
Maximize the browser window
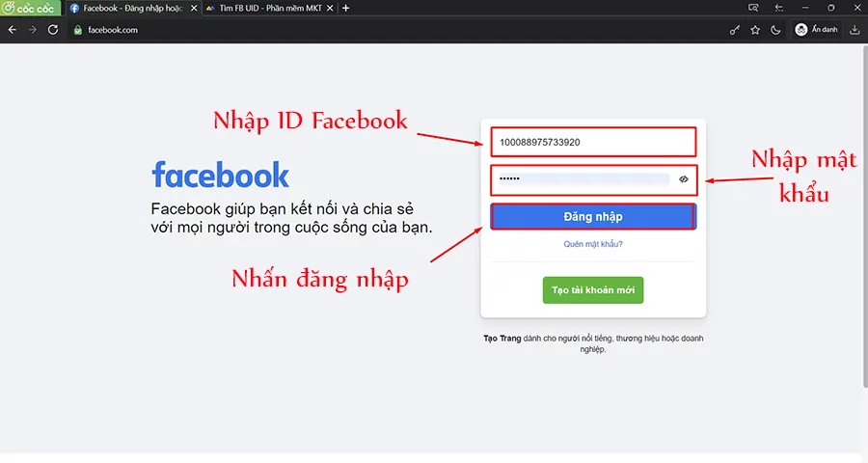tap(831, 8)
